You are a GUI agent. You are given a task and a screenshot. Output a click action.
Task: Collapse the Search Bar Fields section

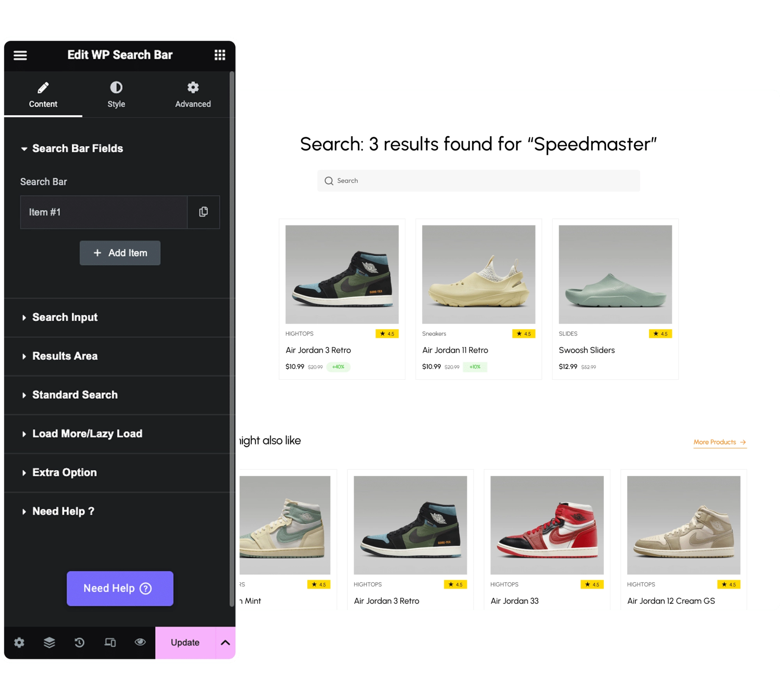point(77,149)
